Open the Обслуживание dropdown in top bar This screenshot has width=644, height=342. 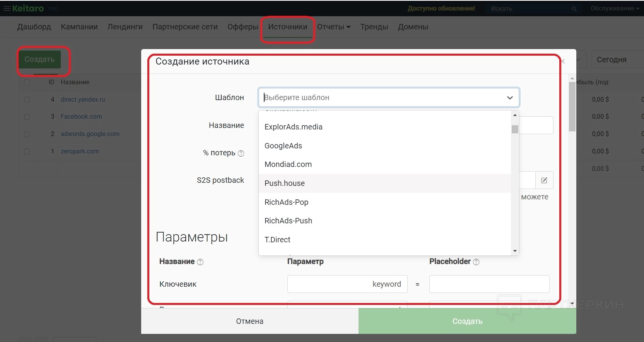tap(614, 9)
